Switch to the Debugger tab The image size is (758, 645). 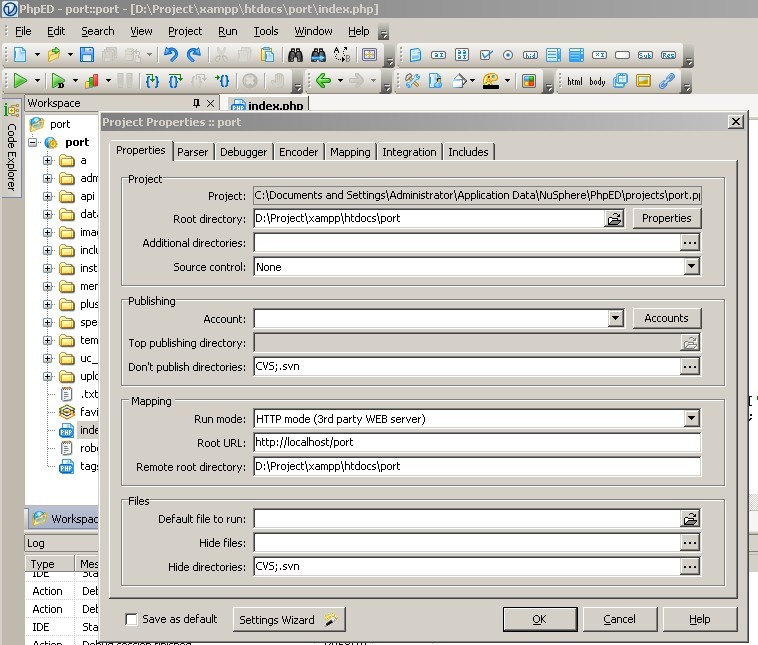(244, 152)
